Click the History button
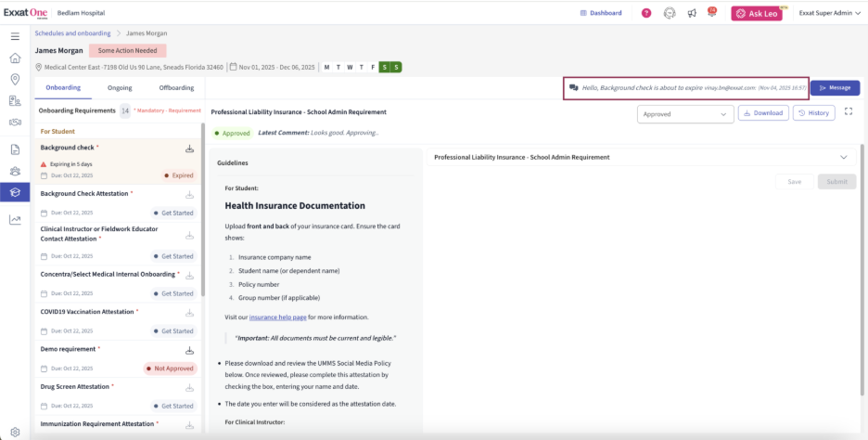This screenshot has width=868, height=440. pyautogui.click(x=813, y=113)
